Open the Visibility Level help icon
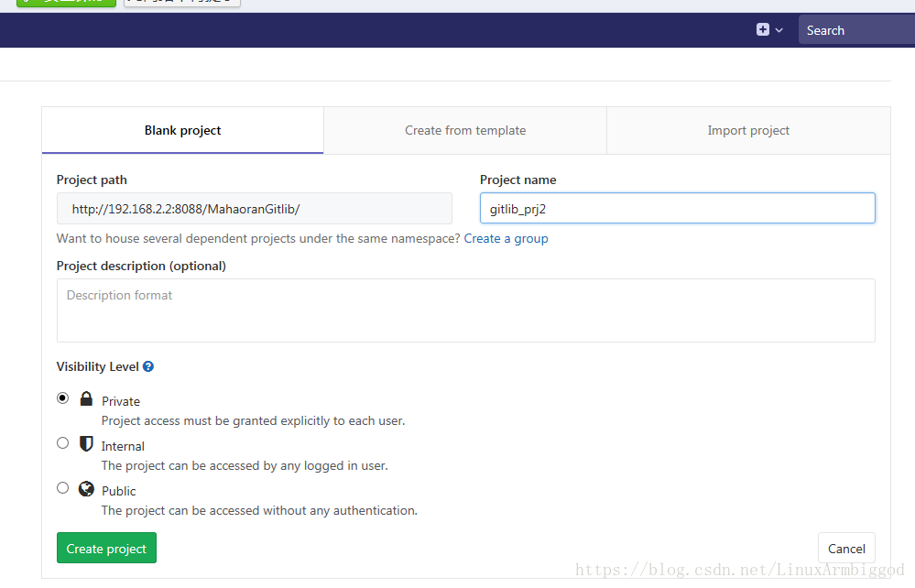The width and height of the screenshot is (915, 588). [148, 366]
